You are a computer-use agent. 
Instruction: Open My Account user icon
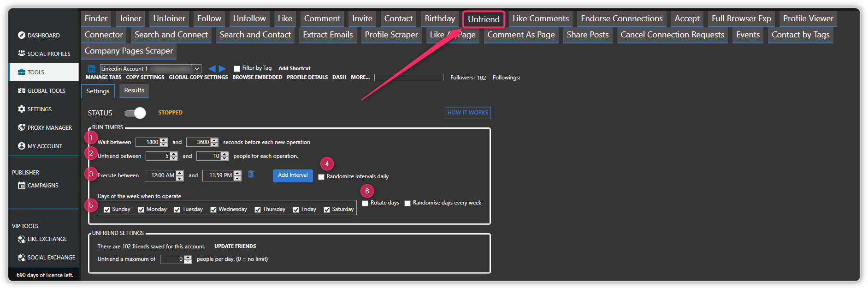coord(22,146)
